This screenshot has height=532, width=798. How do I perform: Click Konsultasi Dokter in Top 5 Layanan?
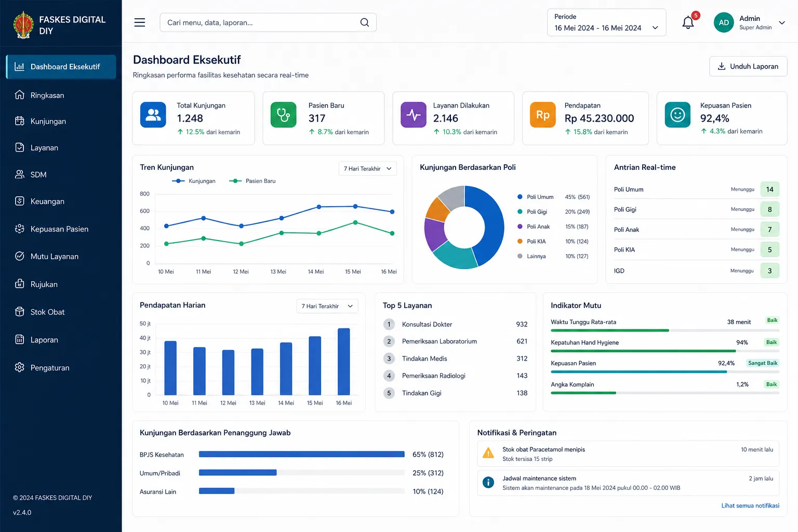coord(427,324)
